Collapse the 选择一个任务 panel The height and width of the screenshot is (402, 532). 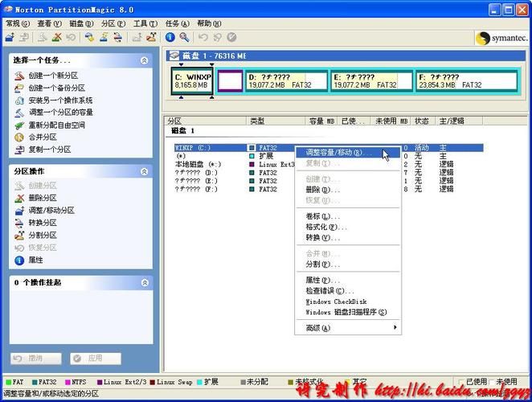pos(144,60)
